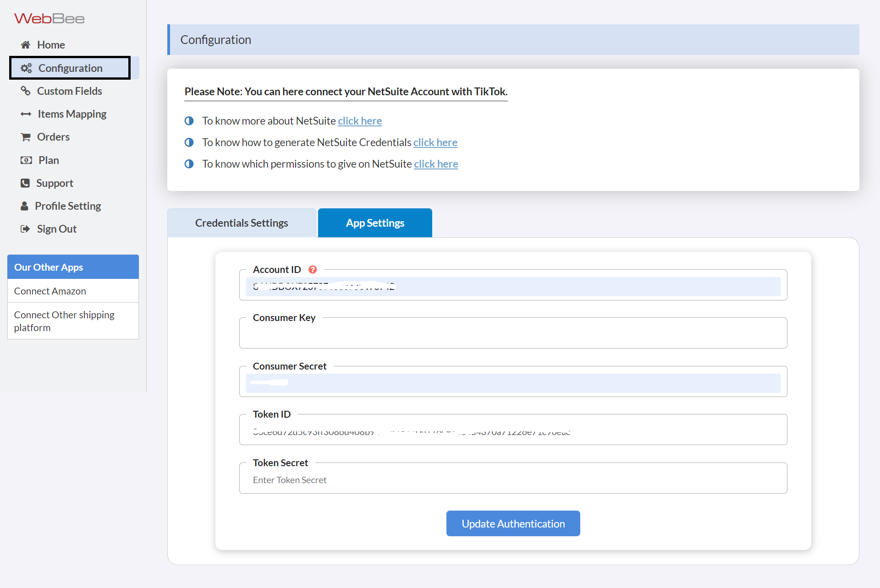Open Connect Other shipping platform
The width and height of the screenshot is (880, 588).
[x=64, y=321]
